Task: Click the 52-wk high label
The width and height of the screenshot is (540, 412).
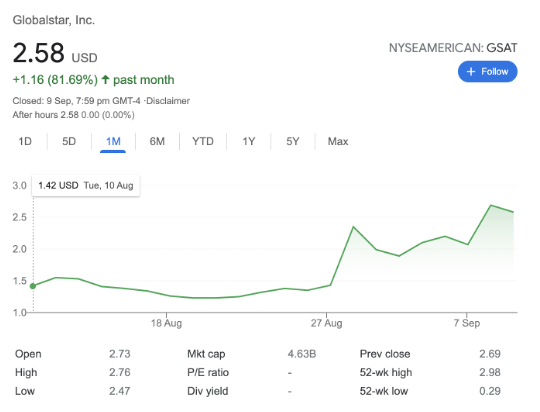Action: click(386, 372)
